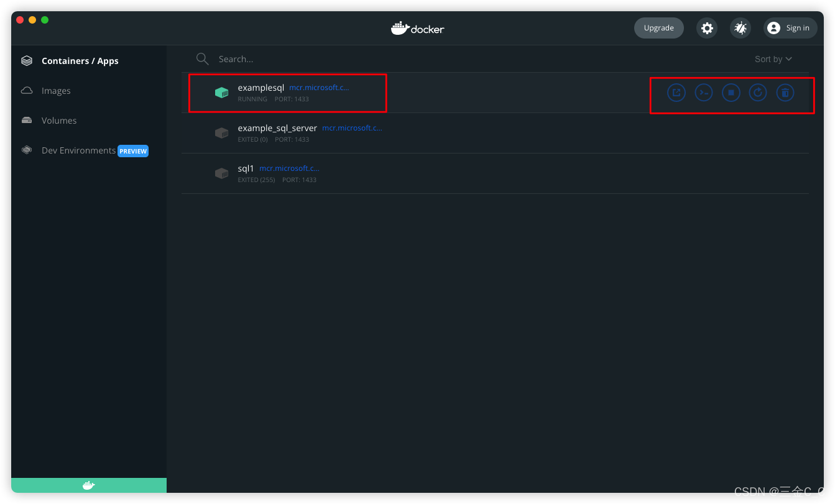Select the sql1 container name
Viewport: 835px width, 504px height.
(246, 168)
